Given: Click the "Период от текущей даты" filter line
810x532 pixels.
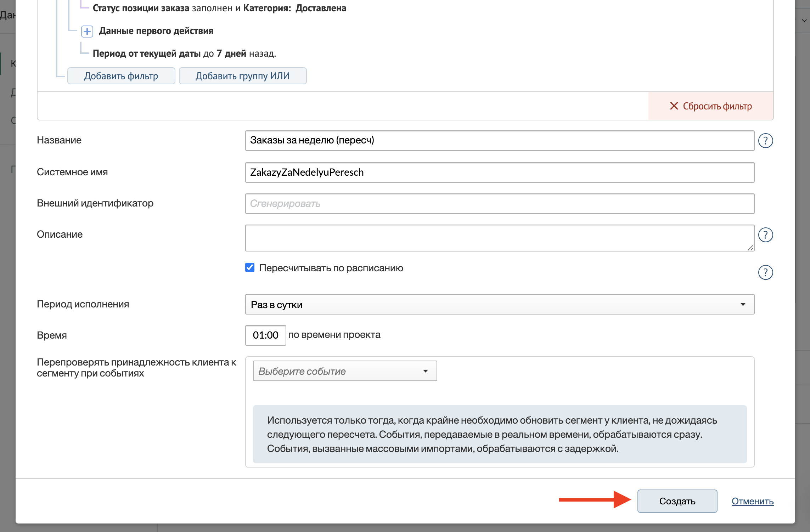Looking at the screenshot, I should [184, 53].
